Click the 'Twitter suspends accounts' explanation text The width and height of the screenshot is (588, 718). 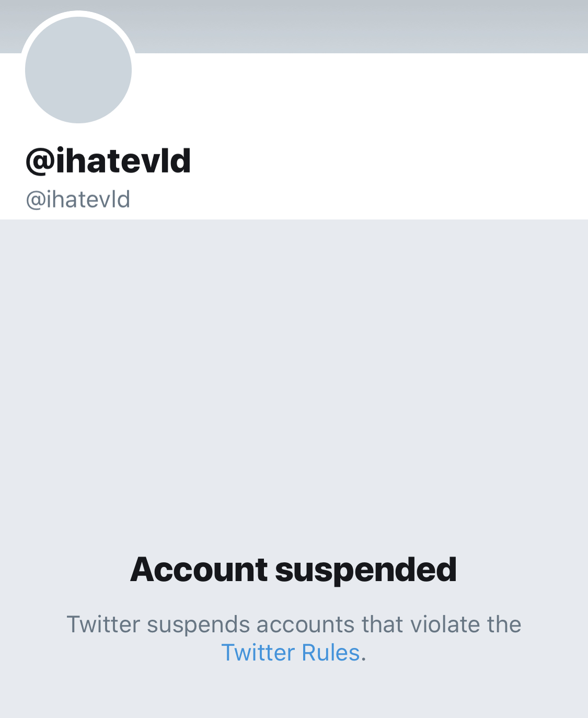click(x=294, y=638)
